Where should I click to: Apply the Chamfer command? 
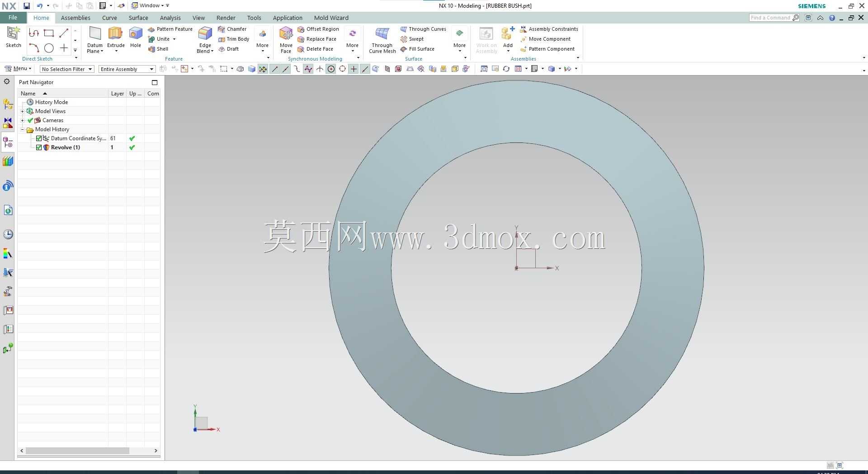[232, 29]
